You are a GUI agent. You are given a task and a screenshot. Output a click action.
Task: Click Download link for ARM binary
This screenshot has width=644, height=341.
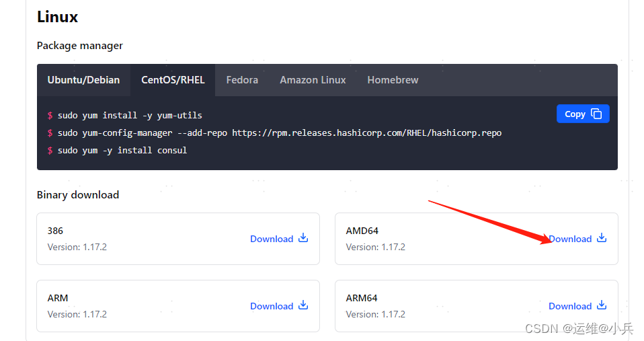pyautogui.click(x=279, y=306)
